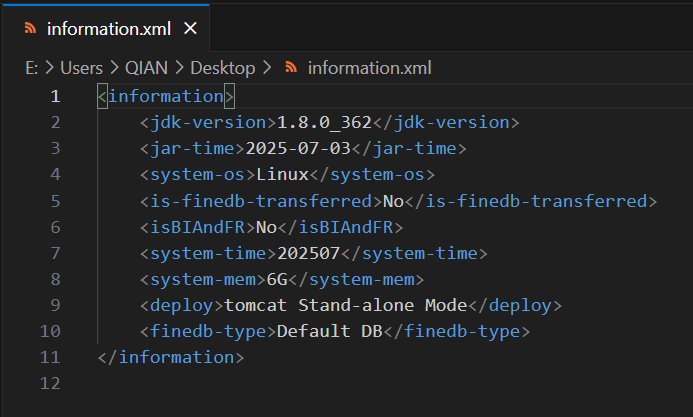
Task: Click the XML file icon in the breadcrumb
Action: (x=292, y=68)
